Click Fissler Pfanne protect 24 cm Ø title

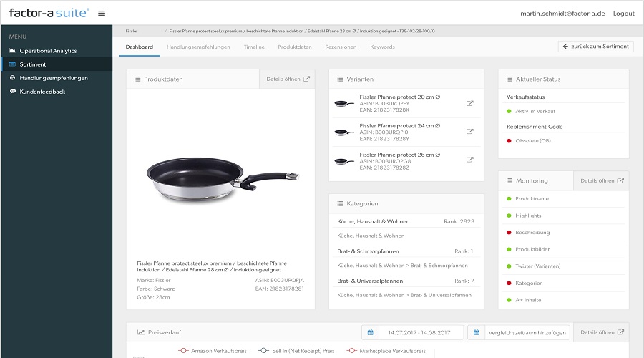point(399,126)
